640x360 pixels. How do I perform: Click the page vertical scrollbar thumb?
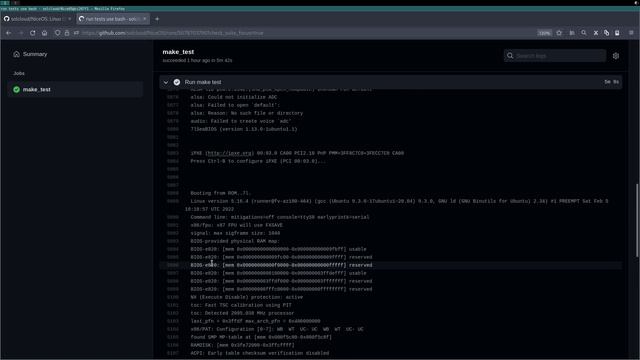pos(637,220)
